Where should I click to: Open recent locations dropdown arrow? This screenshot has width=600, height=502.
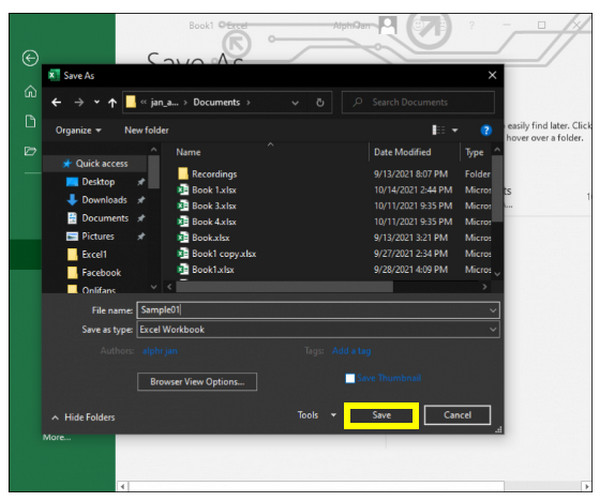(x=97, y=102)
